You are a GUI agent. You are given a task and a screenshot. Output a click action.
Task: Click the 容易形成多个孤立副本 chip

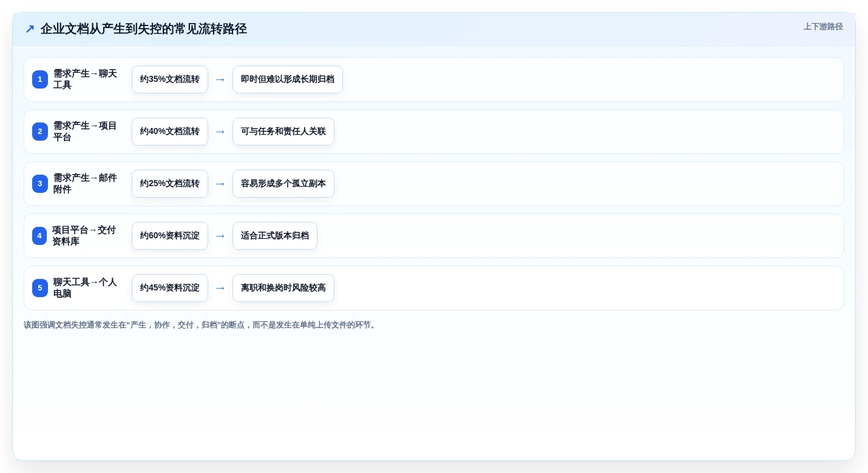[283, 184]
